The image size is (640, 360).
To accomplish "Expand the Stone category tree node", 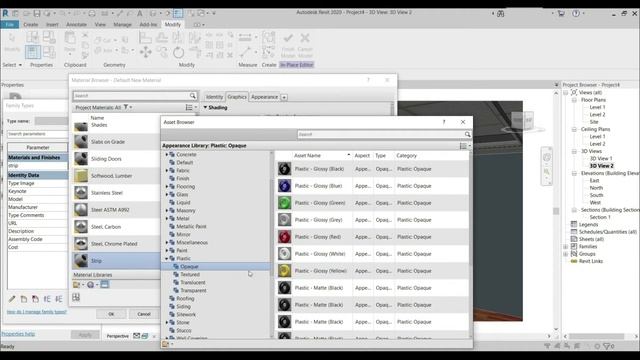I will (x=167, y=322).
